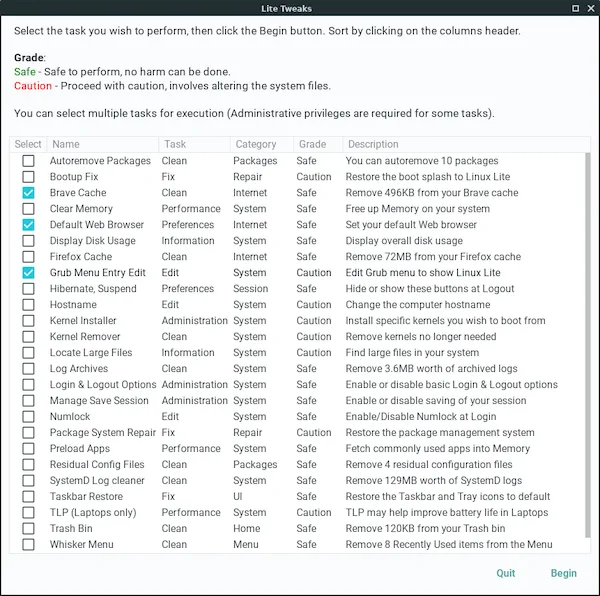Select the Display Disk Usage checkbox
Image resolution: width=600 pixels, height=596 pixels.
pyautogui.click(x=28, y=241)
